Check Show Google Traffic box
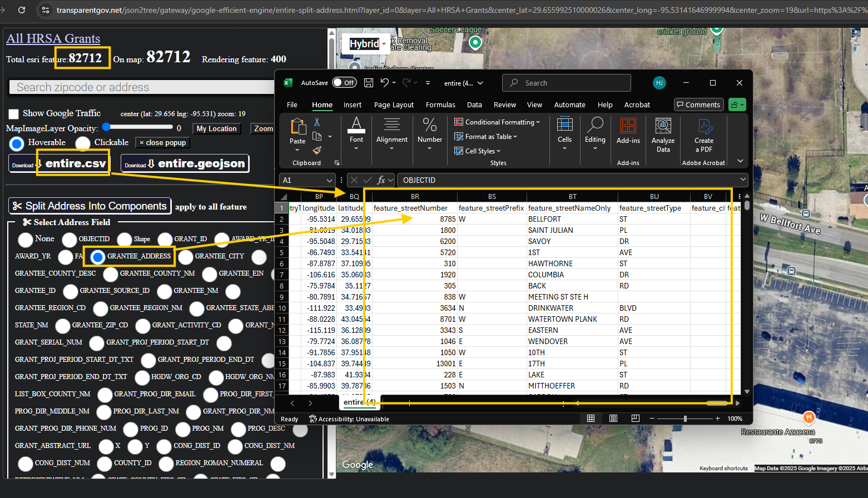This screenshot has width=868, height=498. [x=14, y=114]
